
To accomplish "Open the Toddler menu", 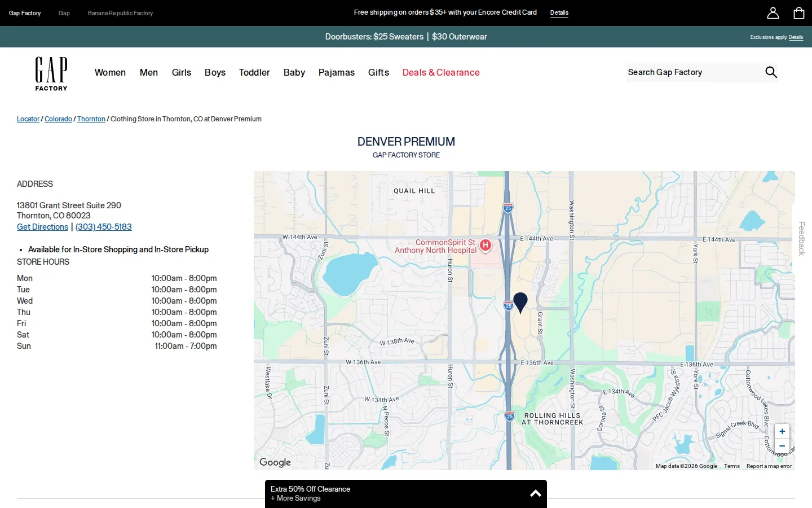I will click(254, 72).
